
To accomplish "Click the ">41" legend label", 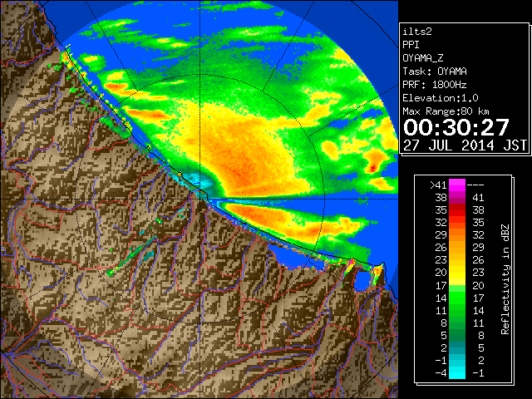I will (x=438, y=185).
